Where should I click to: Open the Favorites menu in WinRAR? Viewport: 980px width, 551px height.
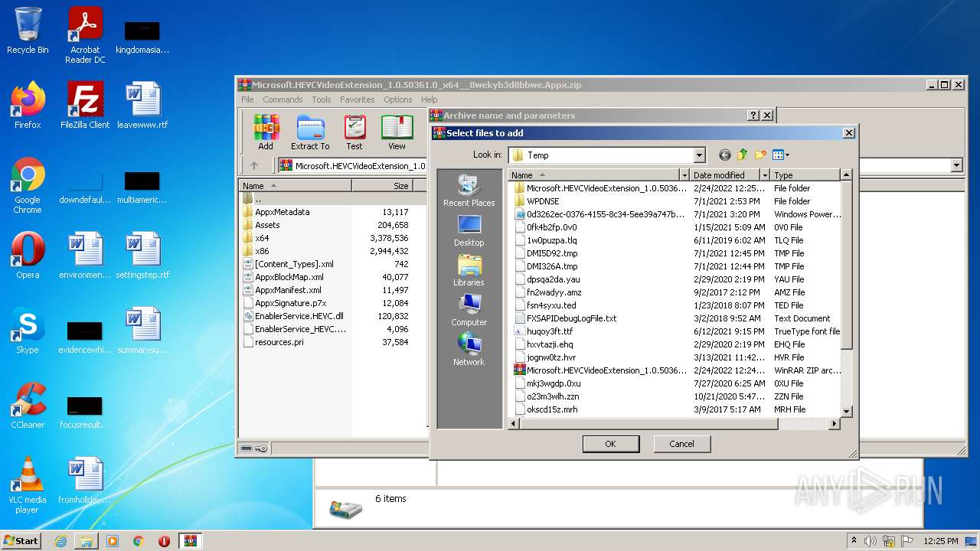358,99
